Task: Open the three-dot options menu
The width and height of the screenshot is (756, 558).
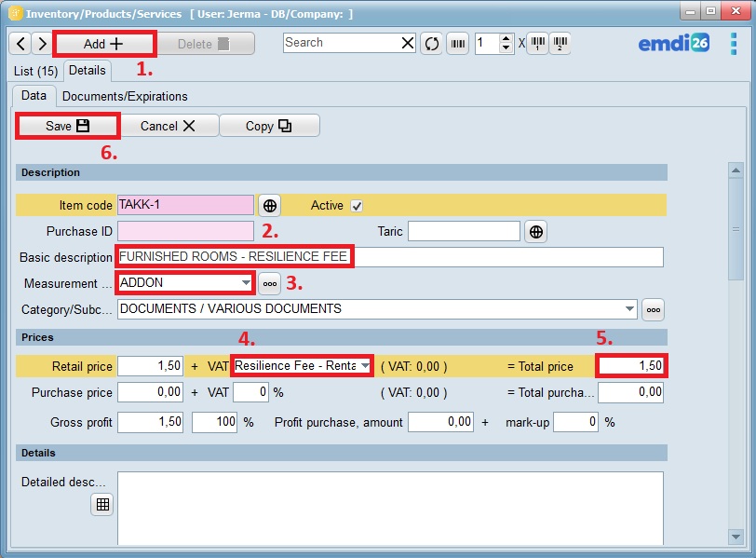Action: coord(734,44)
